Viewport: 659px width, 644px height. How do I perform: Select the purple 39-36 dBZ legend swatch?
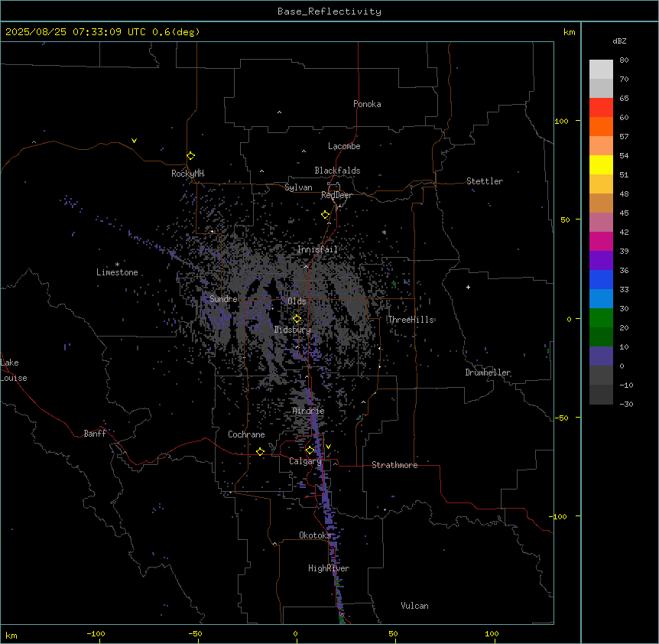pyautogui.click(x=601, y=261)
